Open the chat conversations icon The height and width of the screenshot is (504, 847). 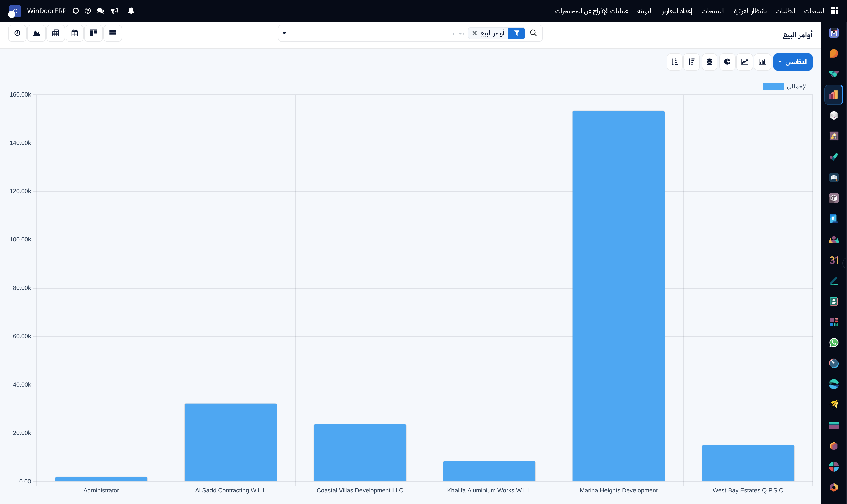(100, 11)
